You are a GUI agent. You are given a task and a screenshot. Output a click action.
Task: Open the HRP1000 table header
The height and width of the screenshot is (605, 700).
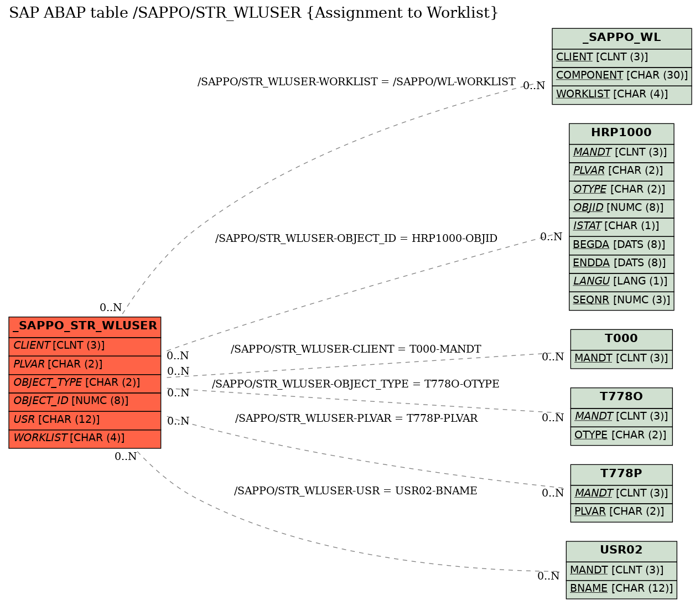[x=621, y=133]
